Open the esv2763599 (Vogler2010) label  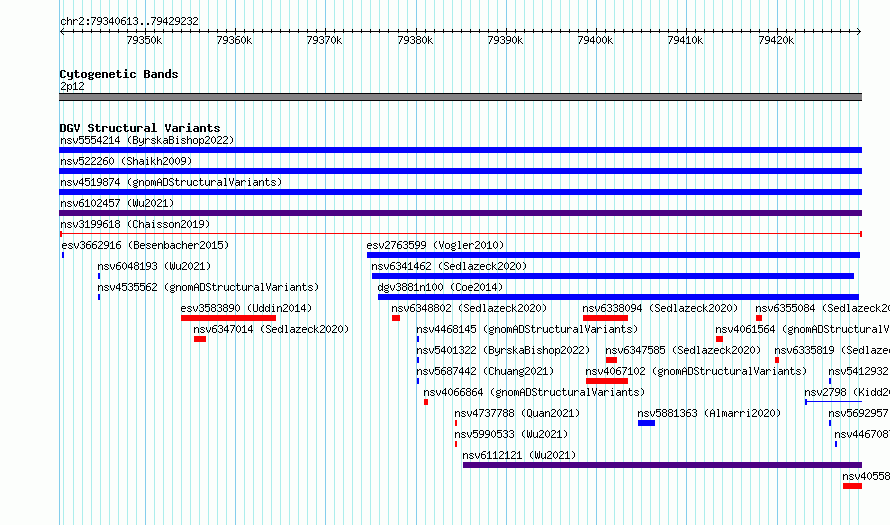coord(435,245)
